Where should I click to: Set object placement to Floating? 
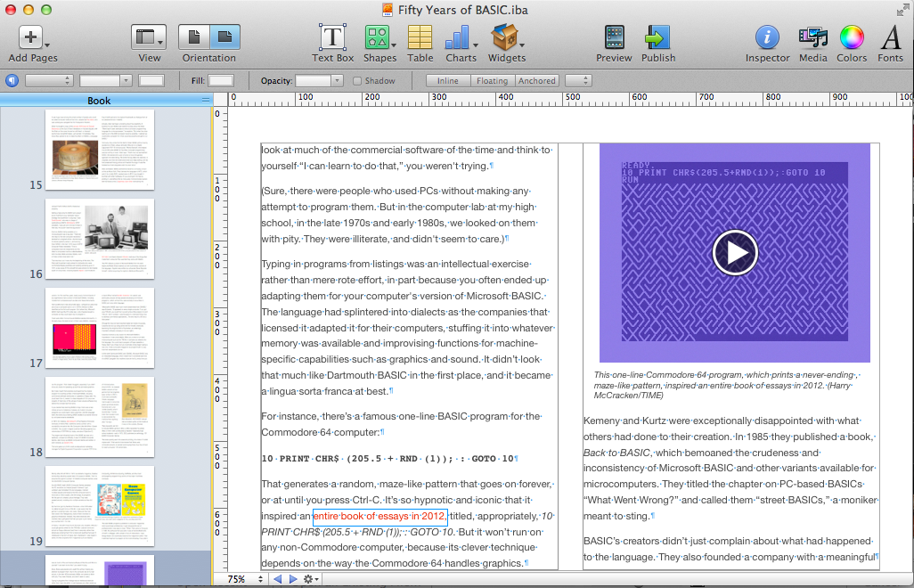(x=492, y=81)
